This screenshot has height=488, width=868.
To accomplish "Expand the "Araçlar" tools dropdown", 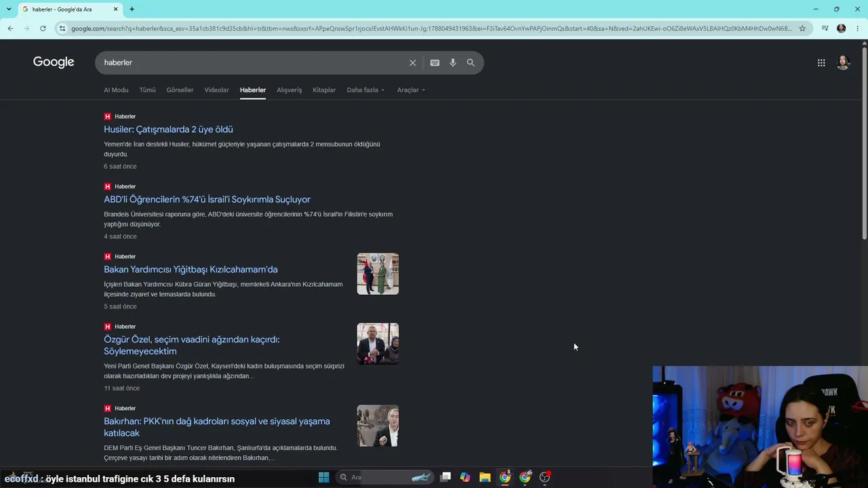I will (411, 90).
